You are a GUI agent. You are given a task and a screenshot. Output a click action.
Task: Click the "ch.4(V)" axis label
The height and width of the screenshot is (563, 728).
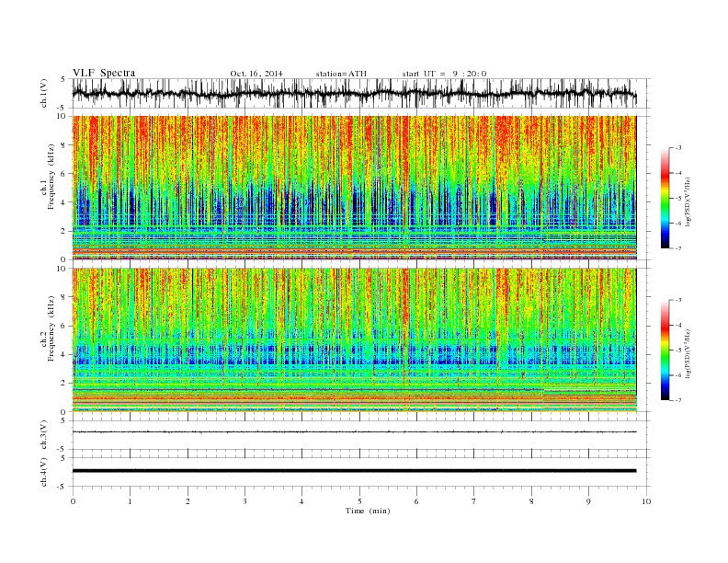tap(44, 473)
